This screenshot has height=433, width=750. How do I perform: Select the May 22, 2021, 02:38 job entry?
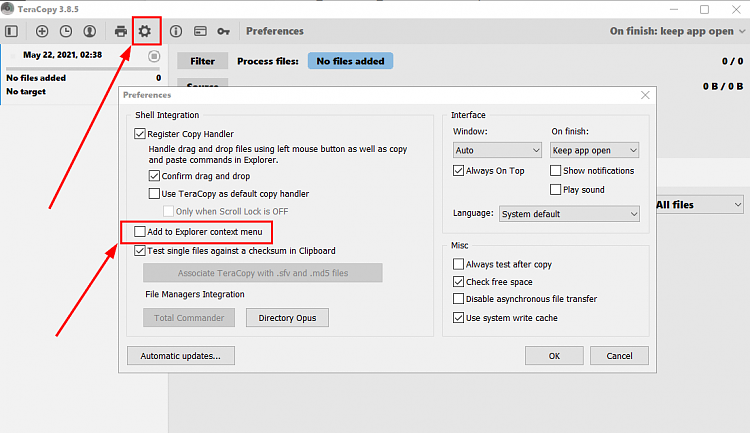click(x=63, y=55)
